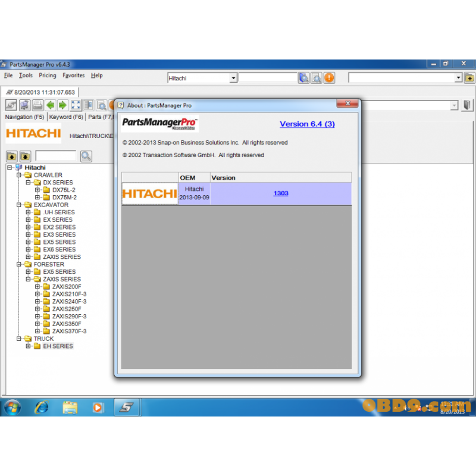
Task: Open the File menu
Action: [x=8, y=76]
